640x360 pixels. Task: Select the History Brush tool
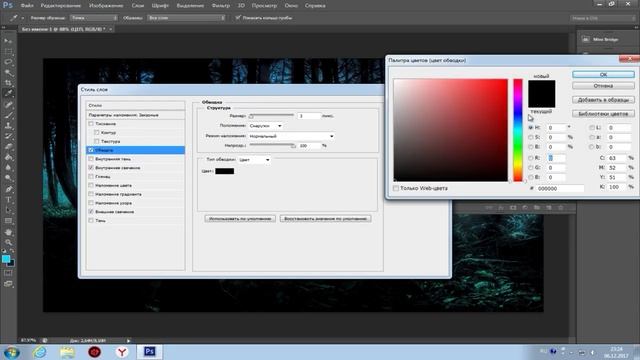(8, 136)
